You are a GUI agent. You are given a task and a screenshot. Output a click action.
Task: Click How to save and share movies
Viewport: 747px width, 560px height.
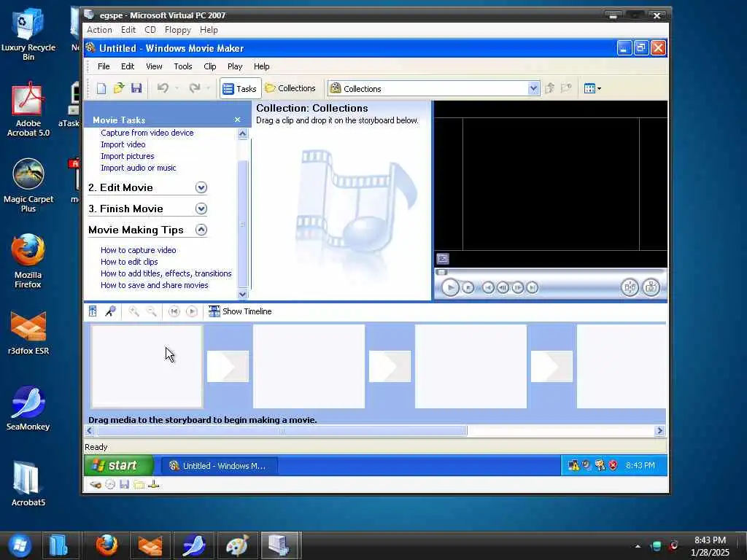point(155,285)
